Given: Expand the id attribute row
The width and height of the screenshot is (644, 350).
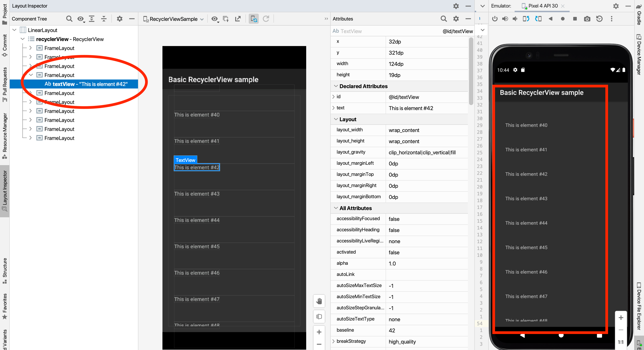Looking at the screenshot, I should click(333, 97).
